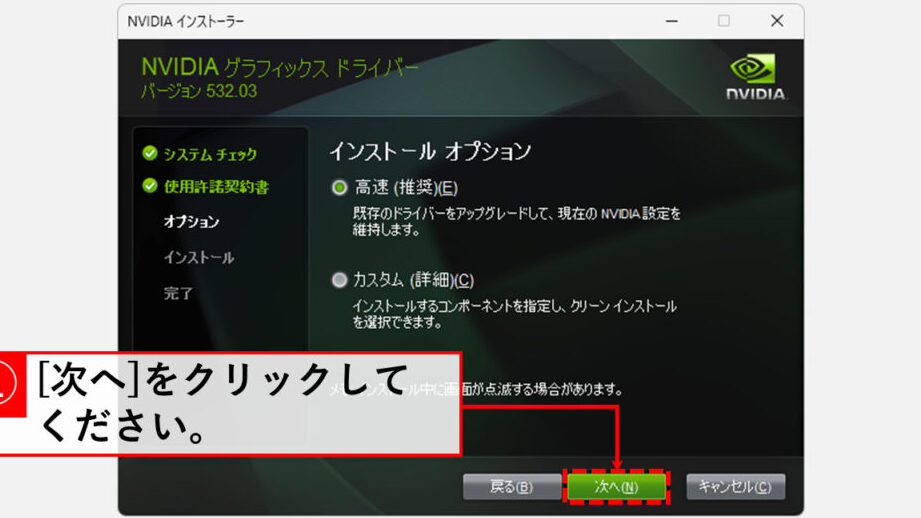
Task: Click the 次へ(N) button
Action: pyautogui.click(x=616, y=486)
